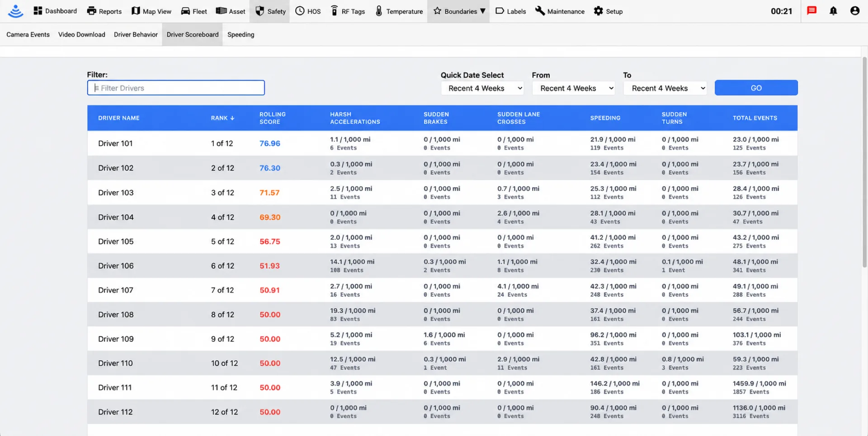The image size is (868, 436).
Task: Click total events 1459.9 / 1,000 mi
Action: (x=759, y=384)
